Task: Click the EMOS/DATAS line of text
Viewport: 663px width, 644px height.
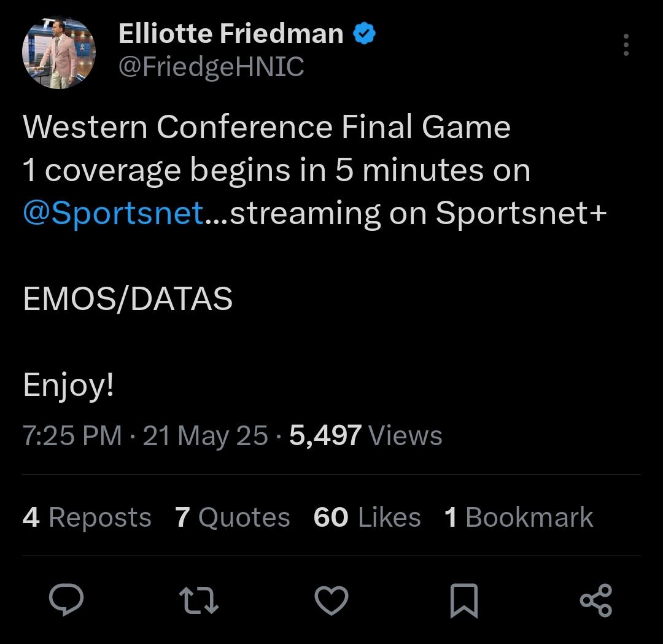Action: (128, 298)
